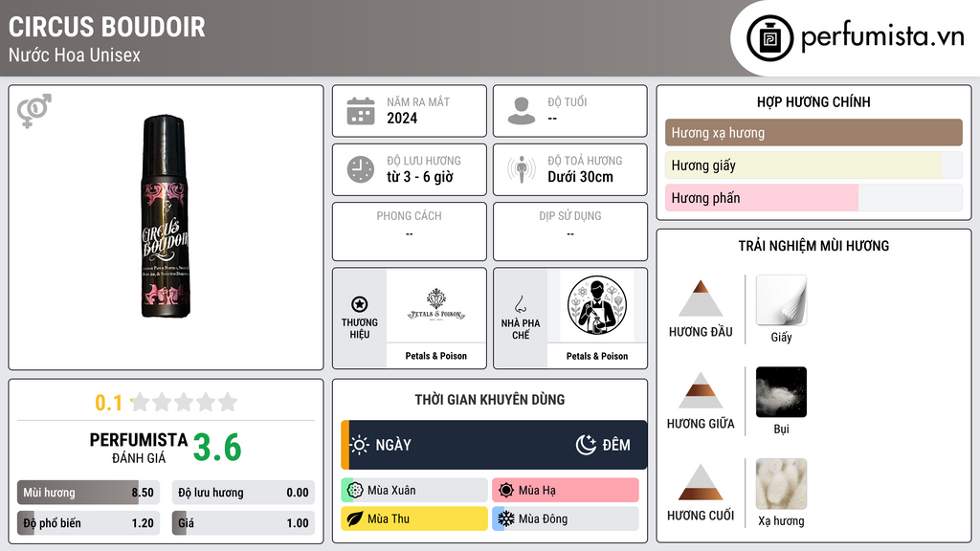Select the Mùa Xuân season chip
980x551 pixels.
414,491
